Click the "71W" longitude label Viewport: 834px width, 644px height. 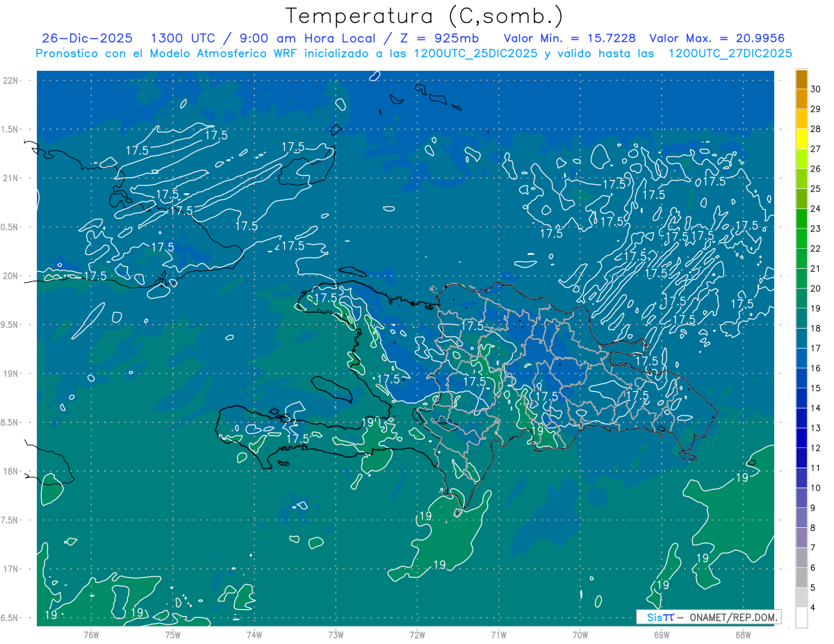tap(498, 634)
